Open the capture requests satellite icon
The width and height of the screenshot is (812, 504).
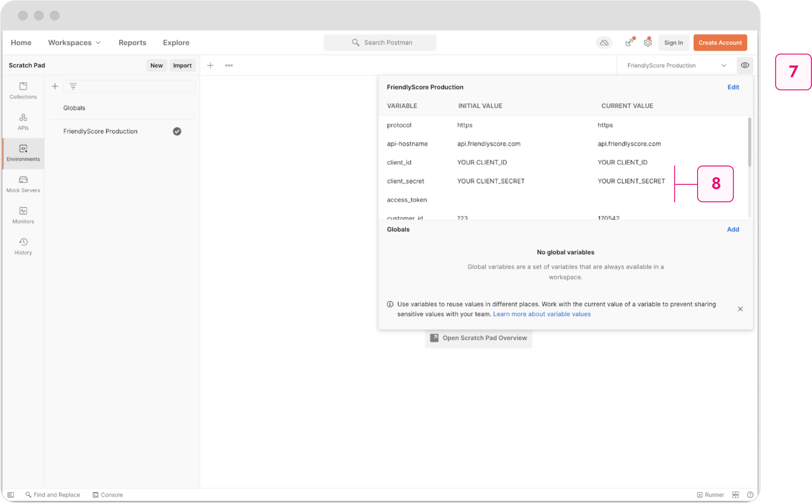pos(629,43)
